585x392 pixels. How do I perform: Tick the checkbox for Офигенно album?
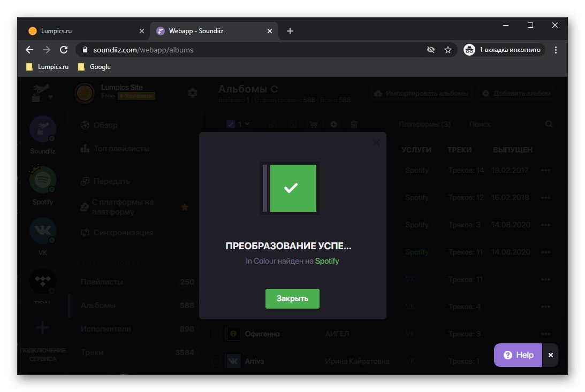(216, 334)
